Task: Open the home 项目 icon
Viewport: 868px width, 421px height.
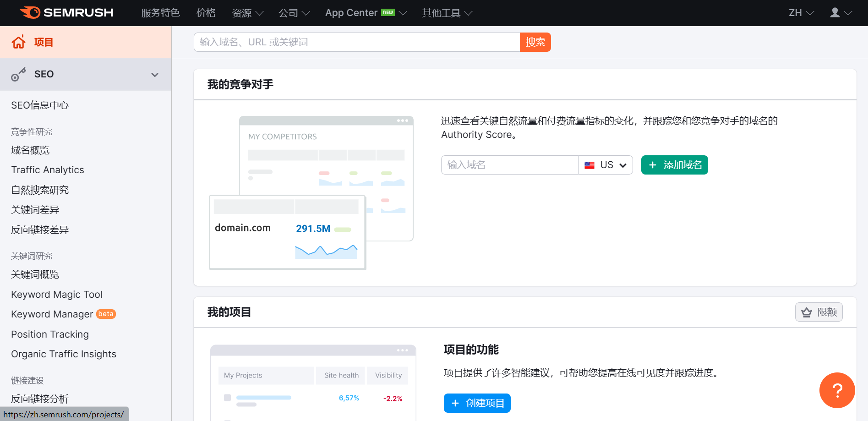Action: [19, 42]
